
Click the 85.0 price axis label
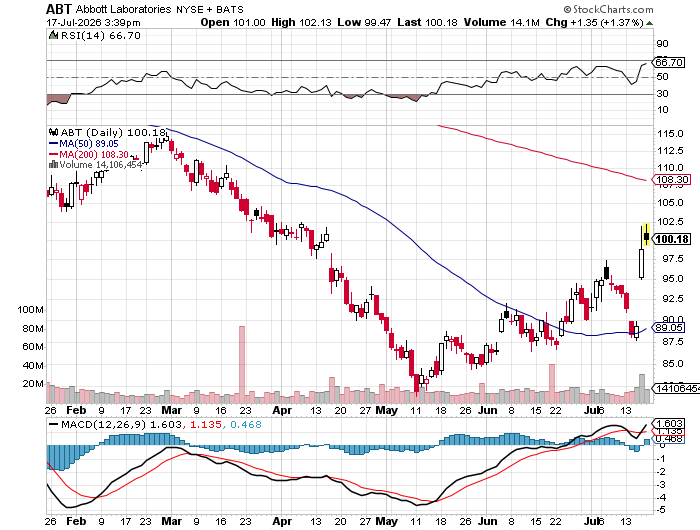click(x=673, y=363)
